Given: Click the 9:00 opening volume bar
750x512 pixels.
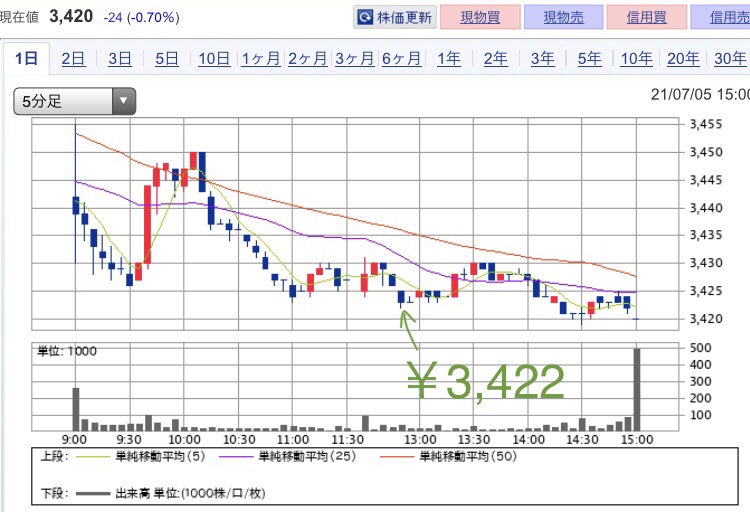Looking at the screenshot, I should tap(76, 409).
